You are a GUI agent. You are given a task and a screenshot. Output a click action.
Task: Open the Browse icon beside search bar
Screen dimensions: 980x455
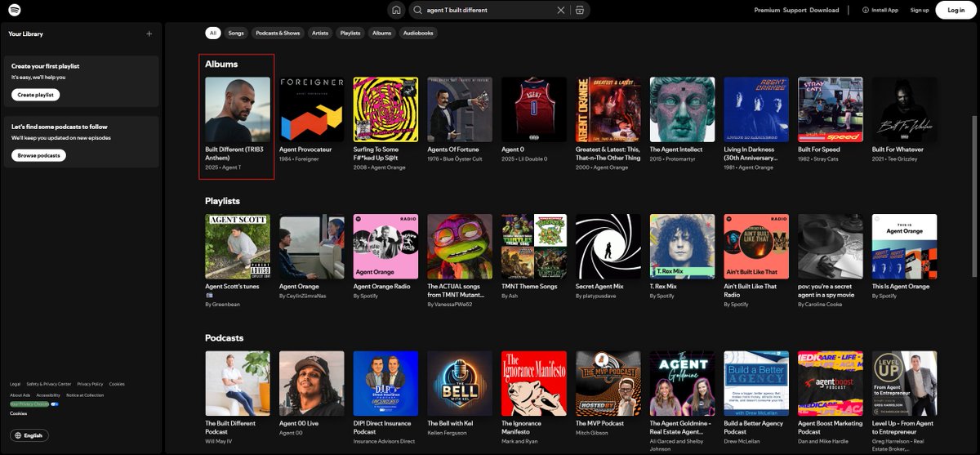click(579, 10)
